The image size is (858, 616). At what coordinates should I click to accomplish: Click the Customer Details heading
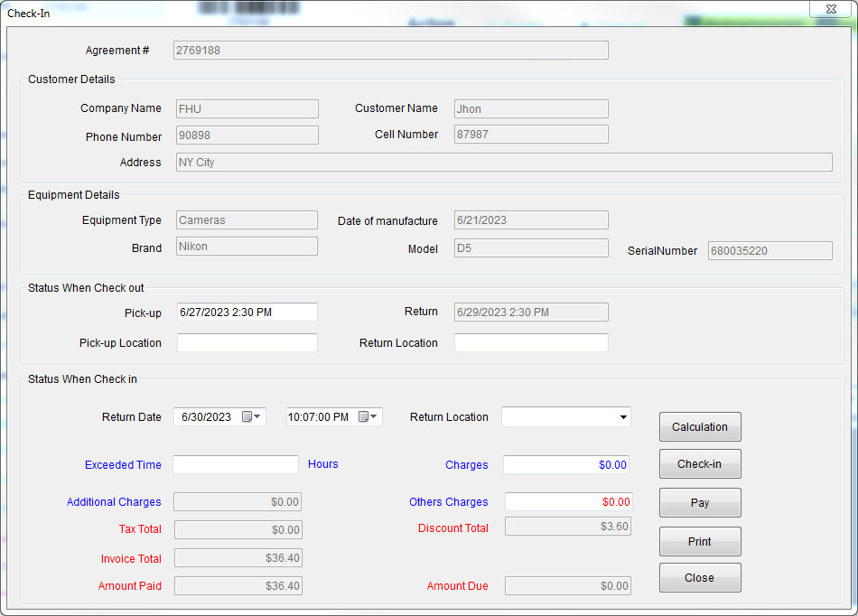click(71, 79)
